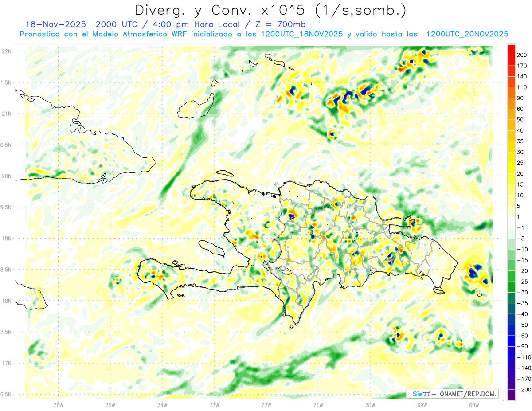Click the '70W' longitude label
The height and width of the screenshot is (411, 532).
pyautogui.click(x=370, y=405)
